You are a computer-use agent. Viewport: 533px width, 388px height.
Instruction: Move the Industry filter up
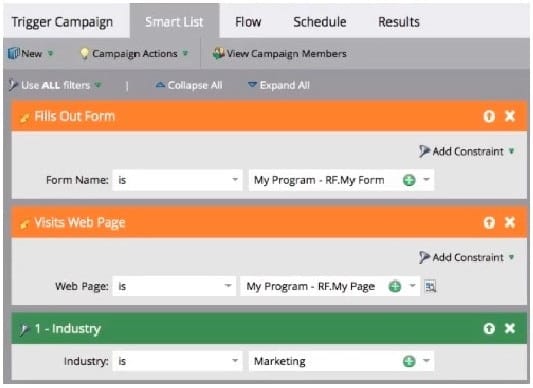489,328
